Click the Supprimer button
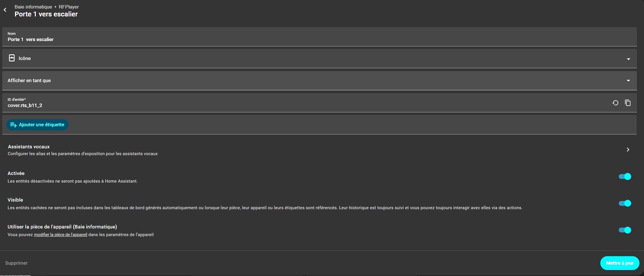This screenshot has width=644, height=276. point(16,263)
